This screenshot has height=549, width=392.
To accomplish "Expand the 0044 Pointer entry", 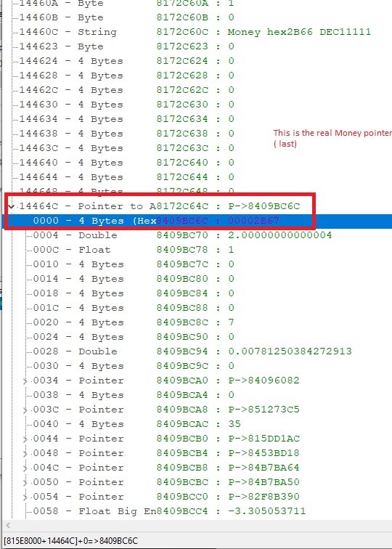I will (25, 439).
